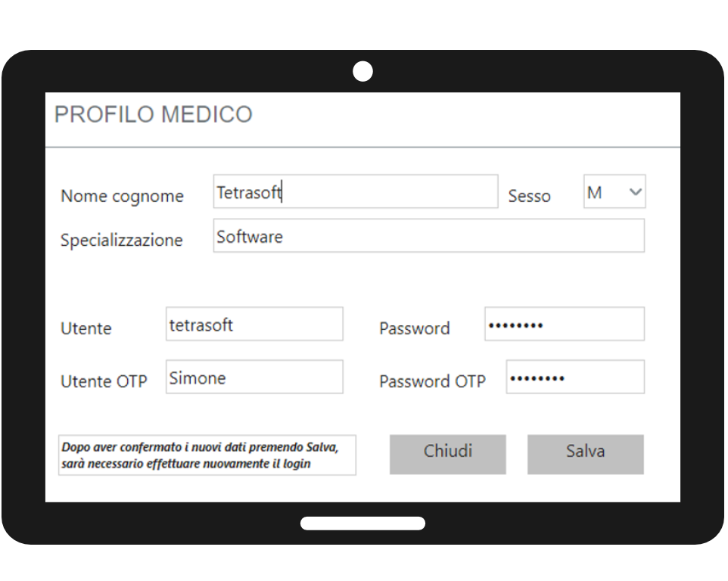Open the Sesso dropdown
Image resolution: width=728 pixels, height=581 pixels.
(614, 191)
